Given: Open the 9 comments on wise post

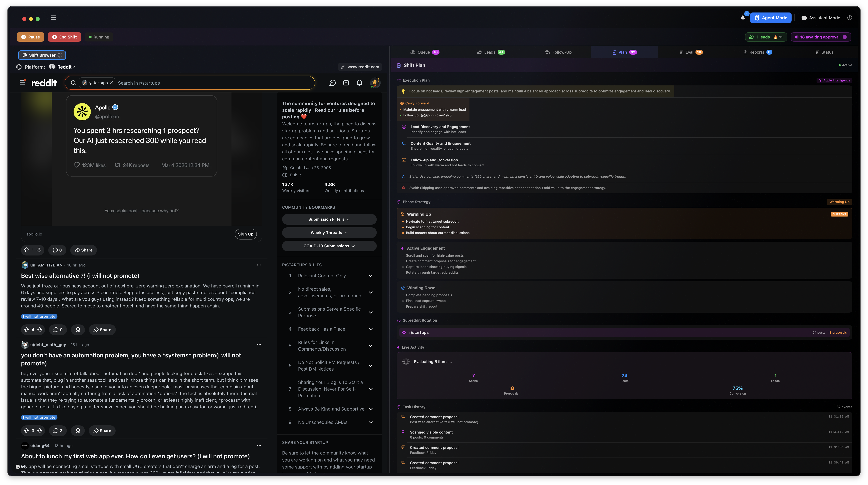Looking at the screenshot, I should click(x=58, y=330).
